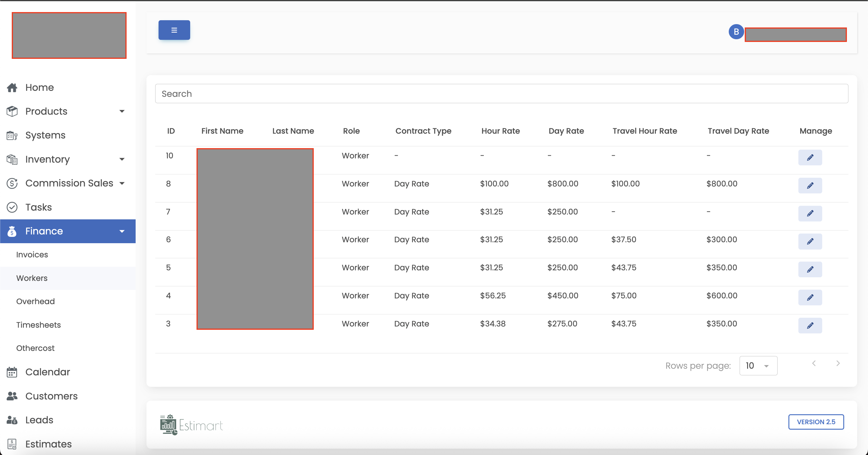Viewport: 868px width, 455px height.
Task: Select Workers in the Finance submenu
Action: 32,278
